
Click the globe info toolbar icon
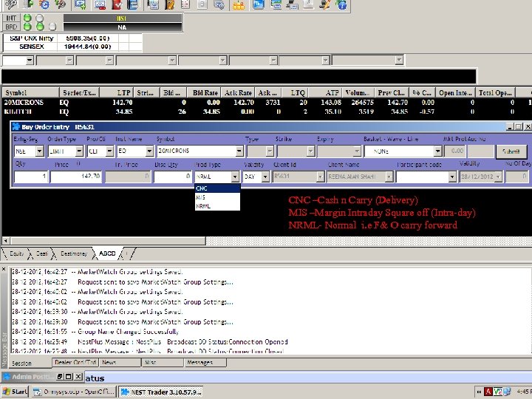341,4
